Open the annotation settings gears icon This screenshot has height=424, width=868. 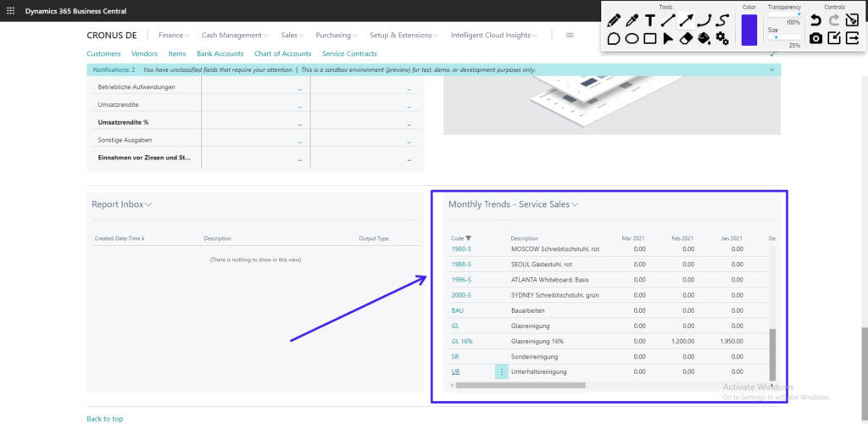tap(722, 39)
